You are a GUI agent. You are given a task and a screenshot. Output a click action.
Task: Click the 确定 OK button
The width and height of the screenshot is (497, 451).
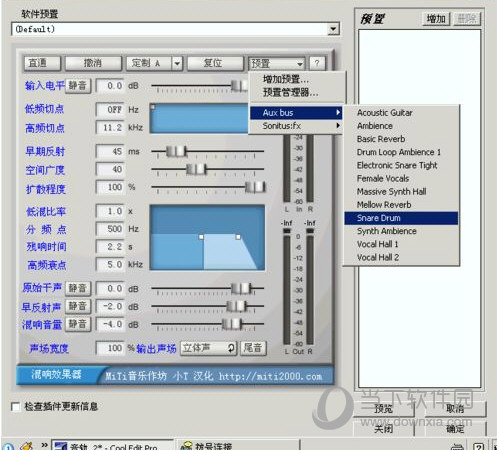tap(455, 429)
